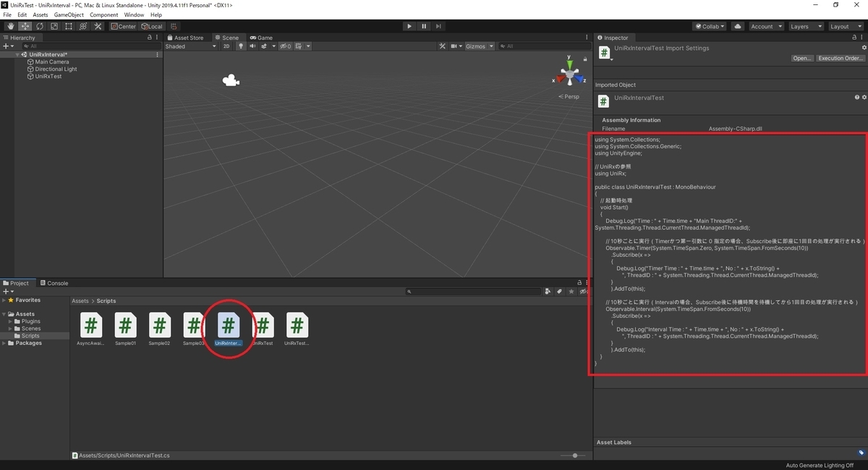Open the Shaded draw mode dropdown
This screenshot has width=868, height=470.
point(191,46)
